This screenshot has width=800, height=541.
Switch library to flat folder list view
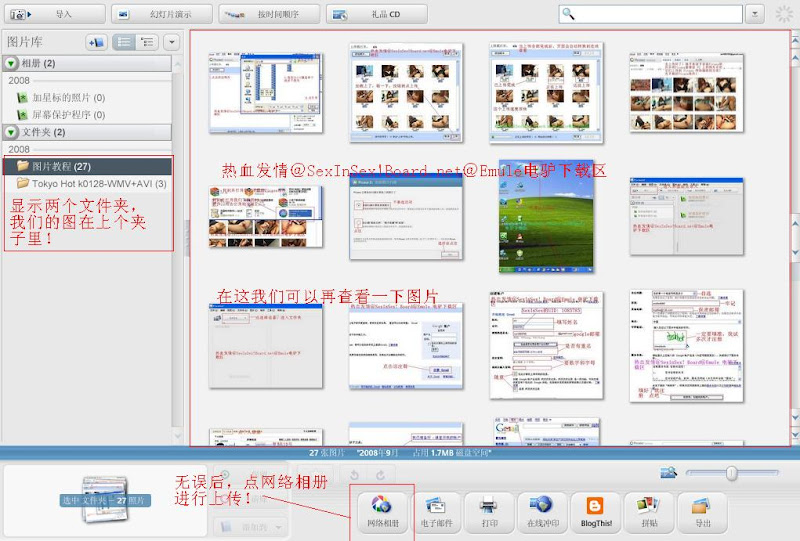pos(124,42)
